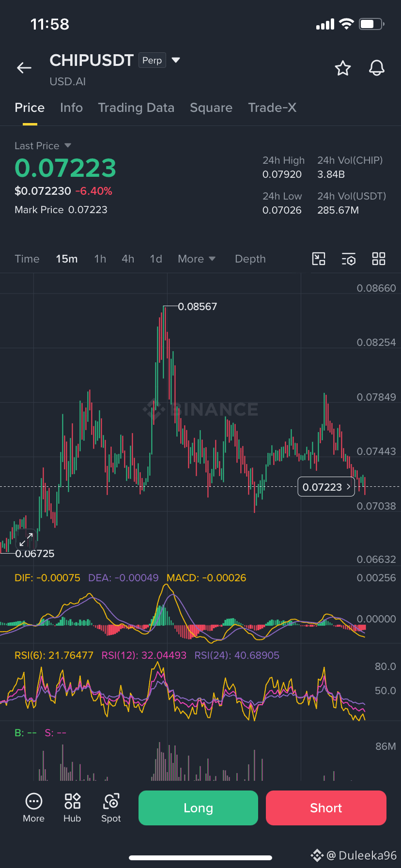Tap the 24h Low 0.07026 value

tap(282, 210)
